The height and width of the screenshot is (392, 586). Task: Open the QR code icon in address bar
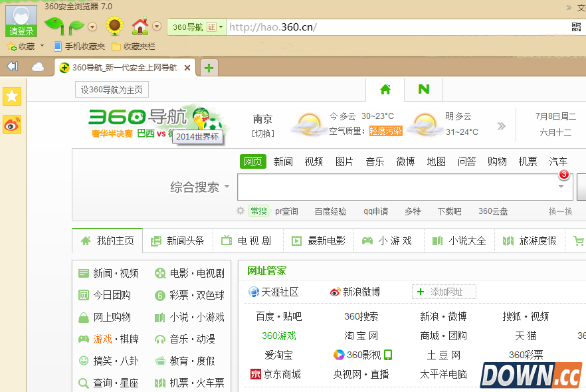pos(577,27)
